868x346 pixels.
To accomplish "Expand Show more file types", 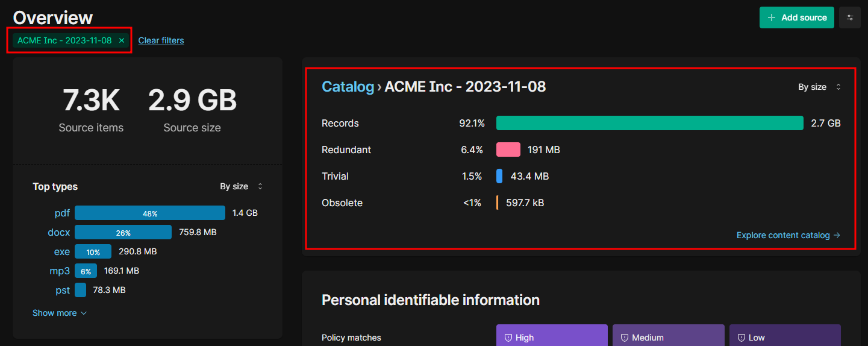I will [x=60, y=313].
